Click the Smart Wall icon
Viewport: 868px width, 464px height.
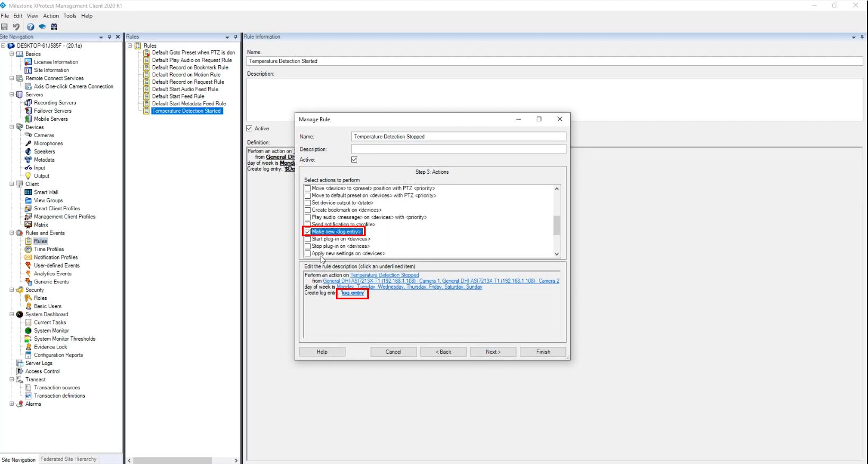[29, 192]
